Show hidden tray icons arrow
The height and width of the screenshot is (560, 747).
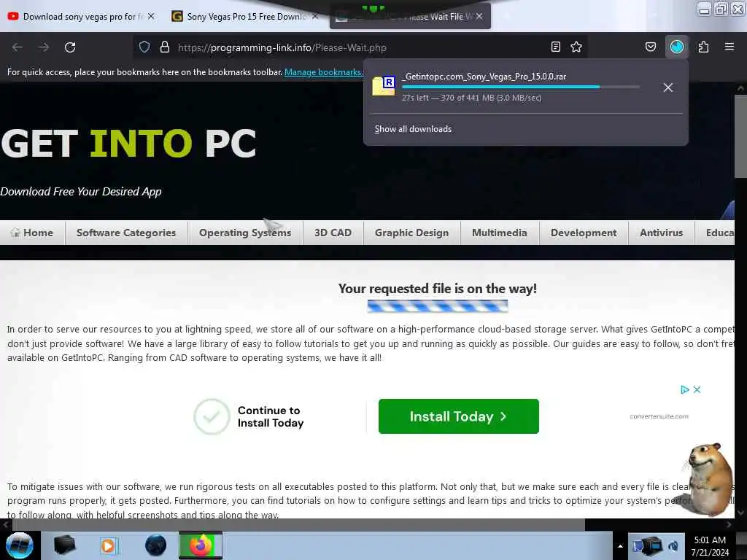click(620, 546)
